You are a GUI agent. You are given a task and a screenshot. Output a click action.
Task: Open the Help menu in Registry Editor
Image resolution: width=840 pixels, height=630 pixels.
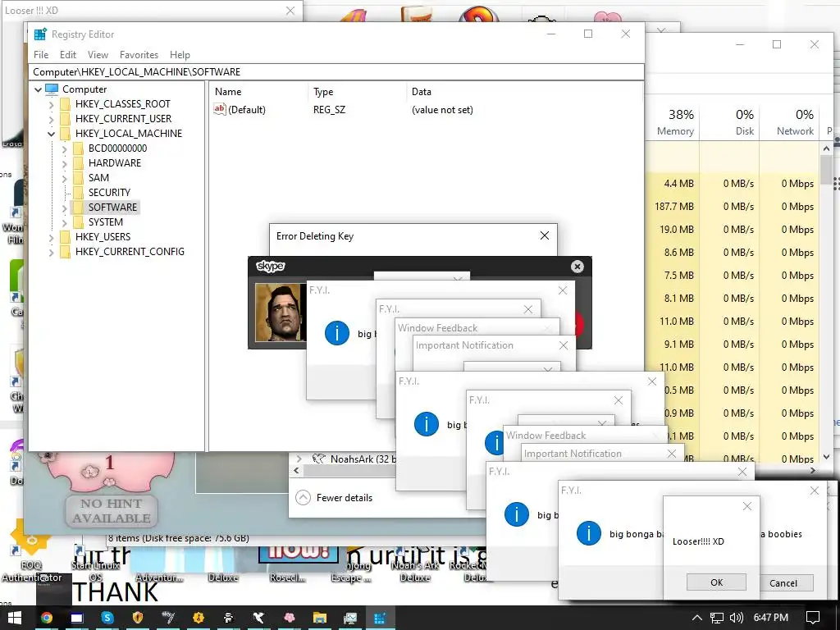(180, 55)
